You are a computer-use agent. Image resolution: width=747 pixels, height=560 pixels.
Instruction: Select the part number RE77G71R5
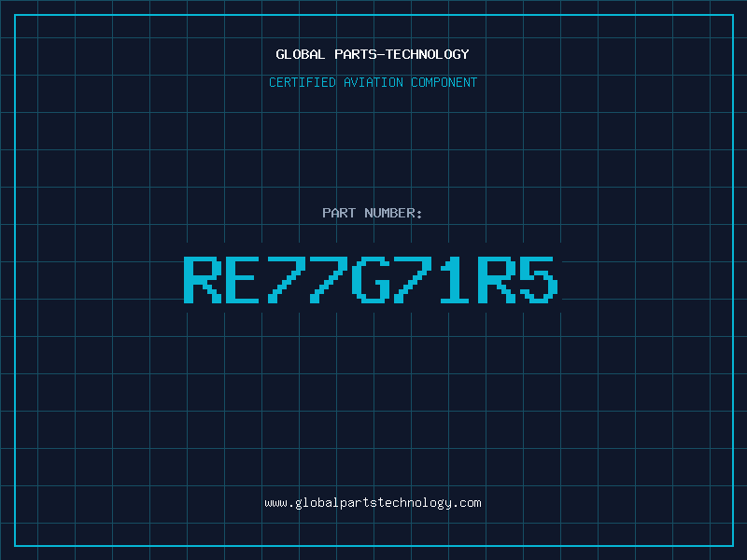click(x=371, y=280)
